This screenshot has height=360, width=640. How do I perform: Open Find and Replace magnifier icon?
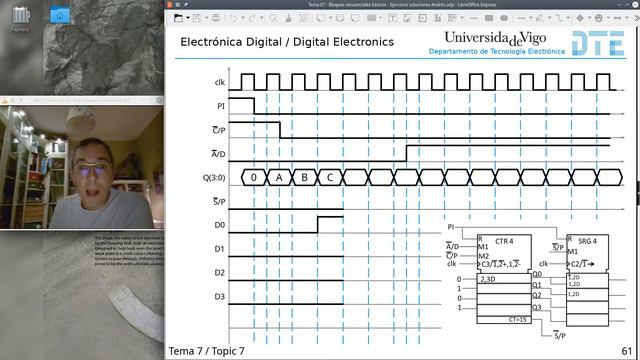pyautogui.click(x=273, y=18)
